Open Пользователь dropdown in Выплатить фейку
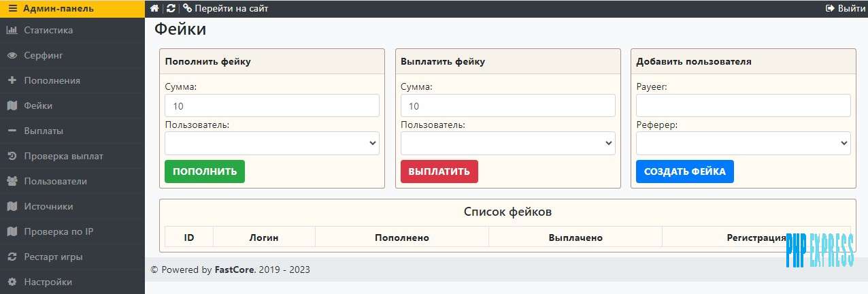This screenshot has height=294, width=868. 508,143
